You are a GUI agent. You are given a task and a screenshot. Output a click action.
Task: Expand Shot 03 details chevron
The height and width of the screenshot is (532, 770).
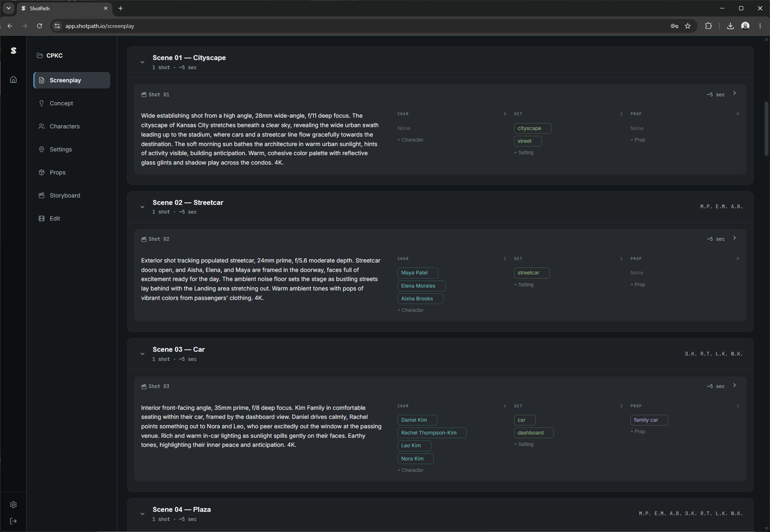(735, 386)
